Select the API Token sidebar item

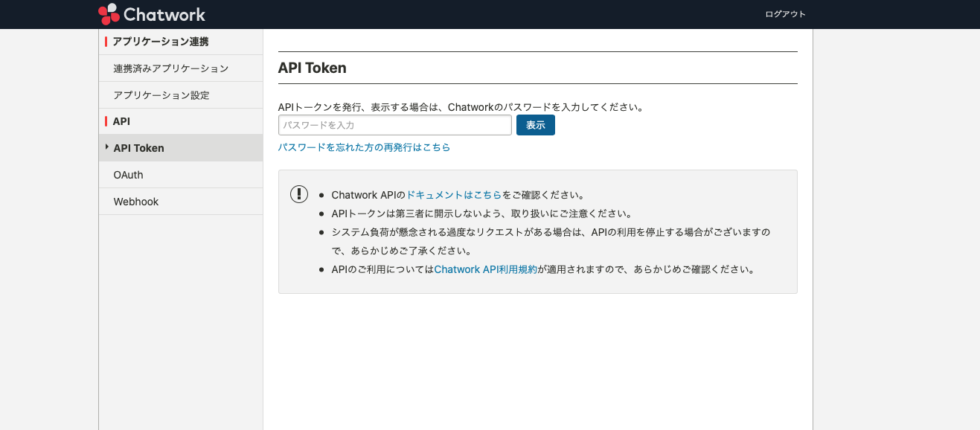tap(181, 148)
